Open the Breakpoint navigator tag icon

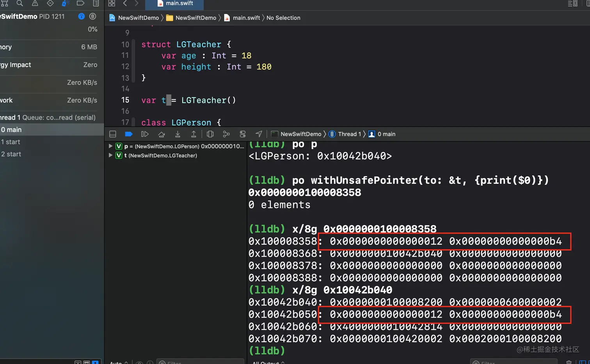point(80,4)
